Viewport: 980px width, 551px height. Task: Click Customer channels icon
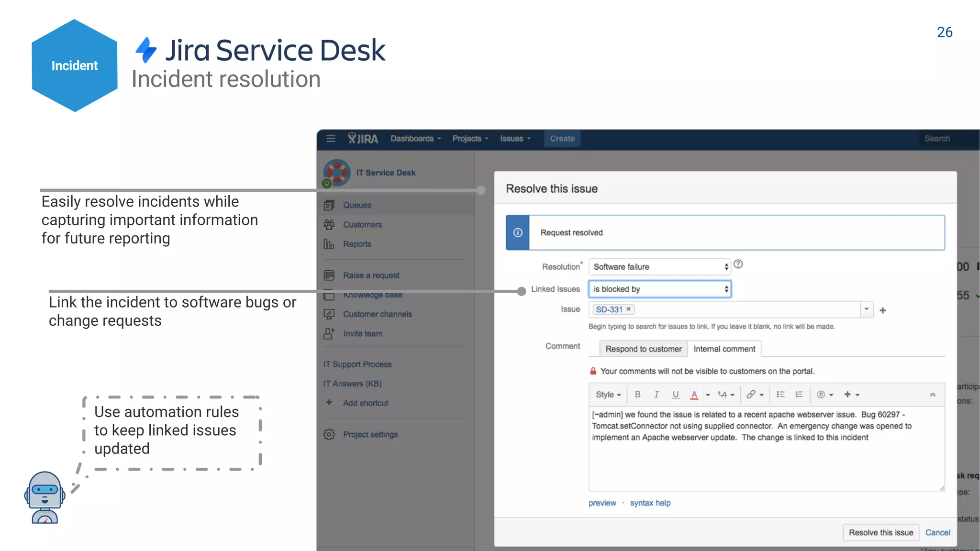[329, 314]
